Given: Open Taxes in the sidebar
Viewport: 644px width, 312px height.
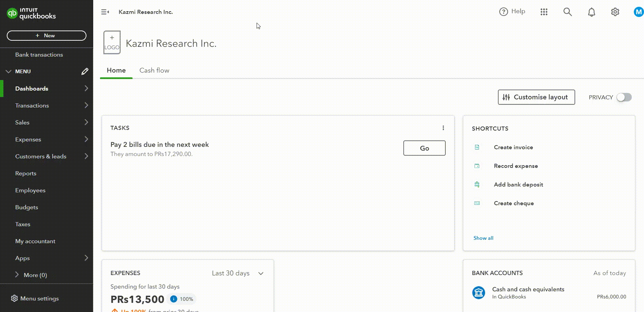Looking at the screenshot, I should pos(23,224).
